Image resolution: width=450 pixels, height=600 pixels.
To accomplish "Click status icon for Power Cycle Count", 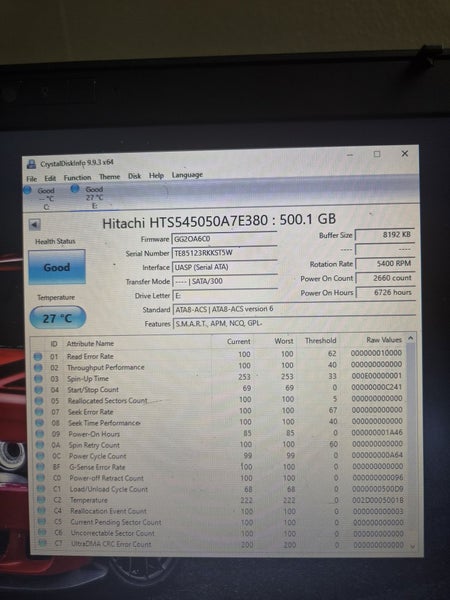I will pos(41,456).
